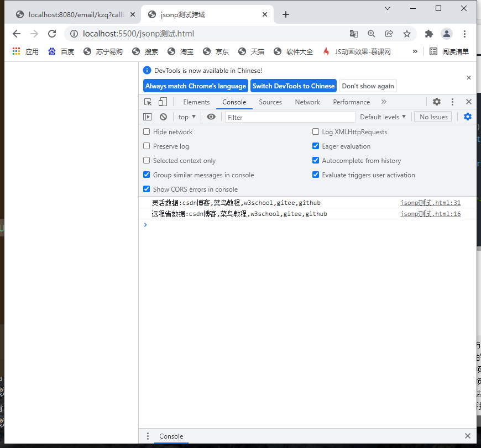This screenshot has height=448, width=481.
Task: Create a live expression with the eye icon
Action: pyautogui.click(x=211, y=117)
